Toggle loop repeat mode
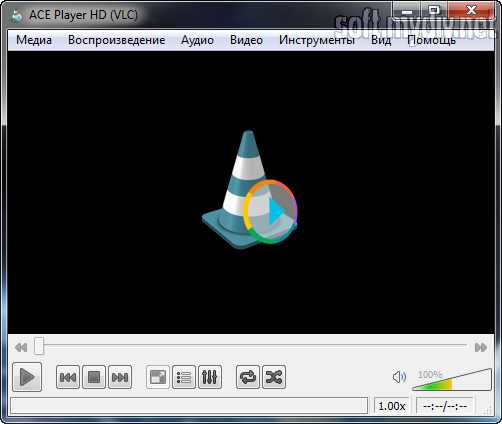This screenshot has height=424, width=502. [248, 377]
